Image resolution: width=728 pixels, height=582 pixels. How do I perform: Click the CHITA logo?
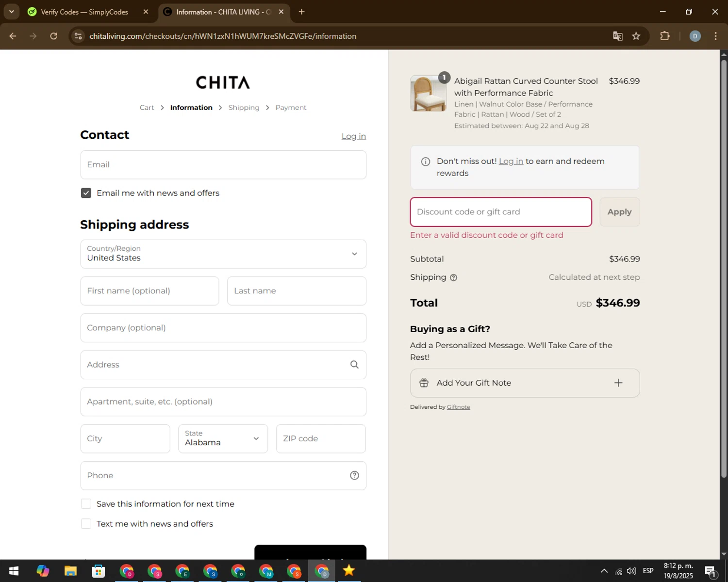(x=223, y=82)
